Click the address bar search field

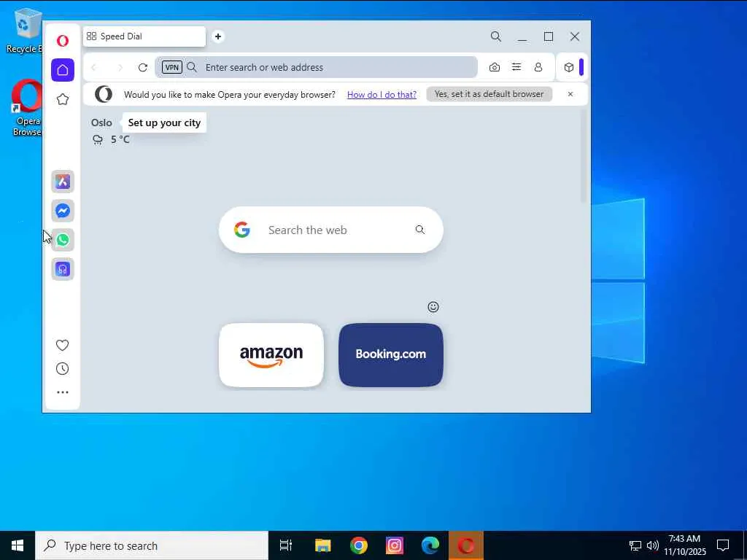coord(316,67)
